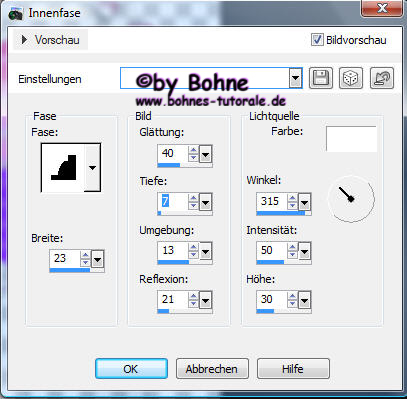
Task: Open the Einstellungen presets dropdown
Action: tap(295, 79)
